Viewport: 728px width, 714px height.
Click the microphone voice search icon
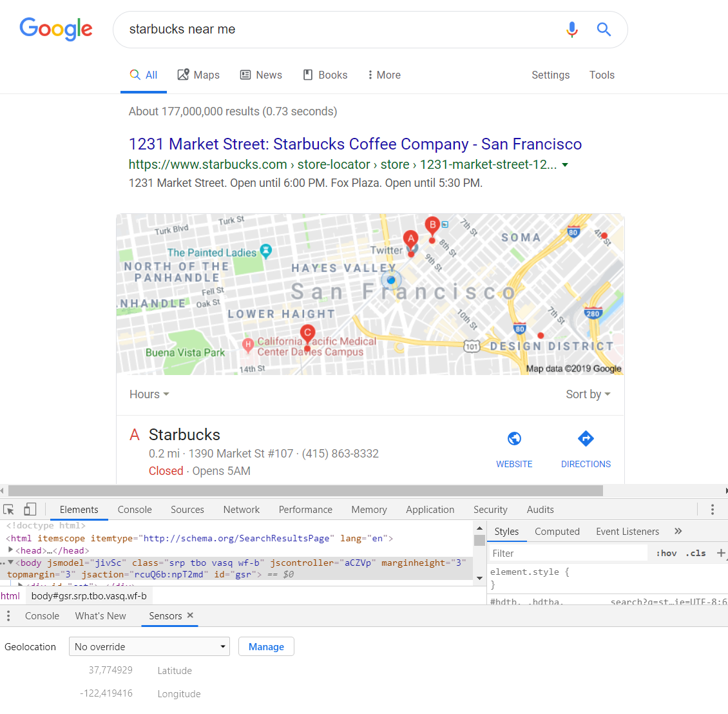[x=571, y=30]
